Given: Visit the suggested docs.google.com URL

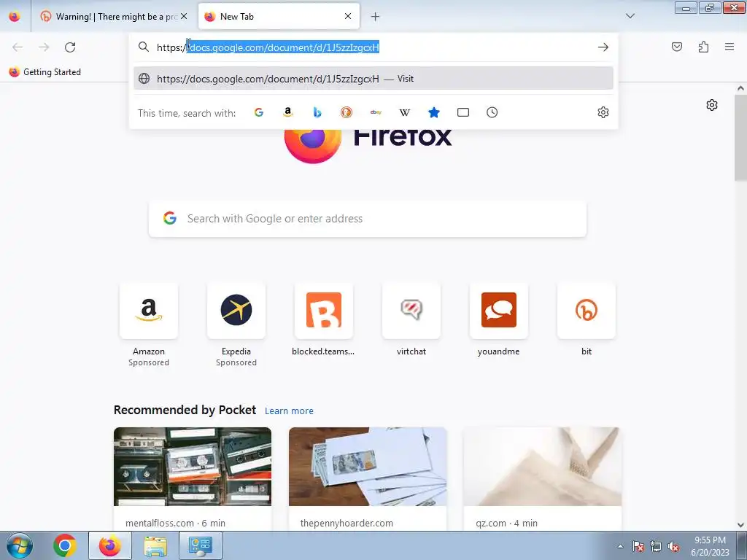Looking at the screenshot, I should 373,79.
